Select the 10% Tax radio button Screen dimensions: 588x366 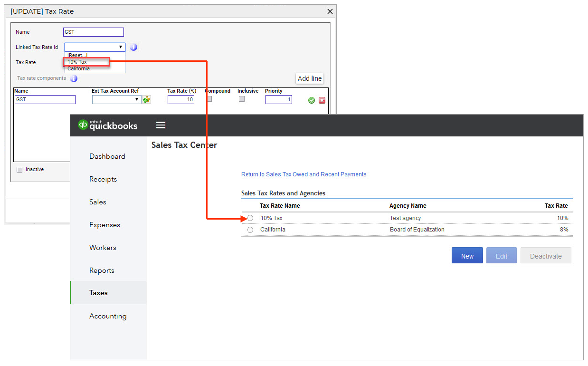pyautogui.click(x=250, y=218)
